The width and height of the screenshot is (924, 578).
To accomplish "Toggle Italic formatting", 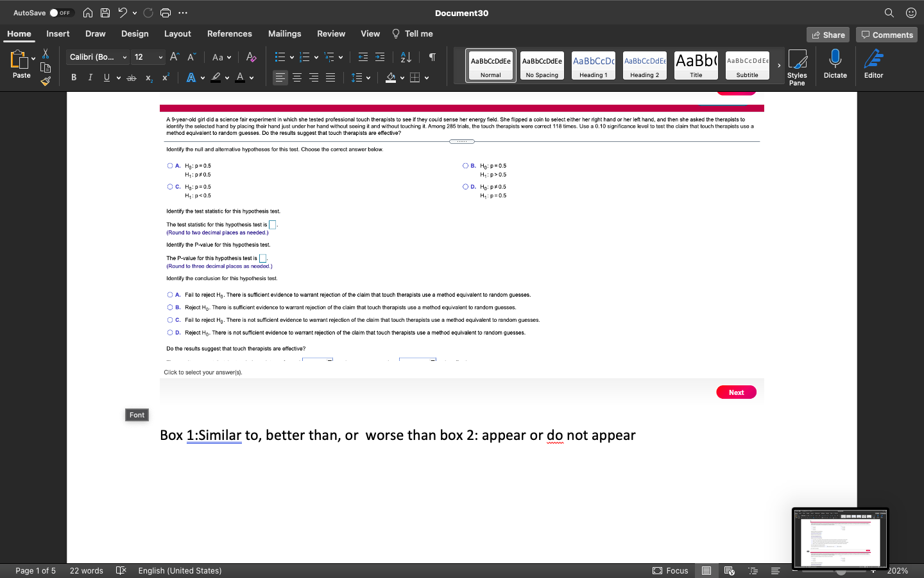I will pos(90,78).
